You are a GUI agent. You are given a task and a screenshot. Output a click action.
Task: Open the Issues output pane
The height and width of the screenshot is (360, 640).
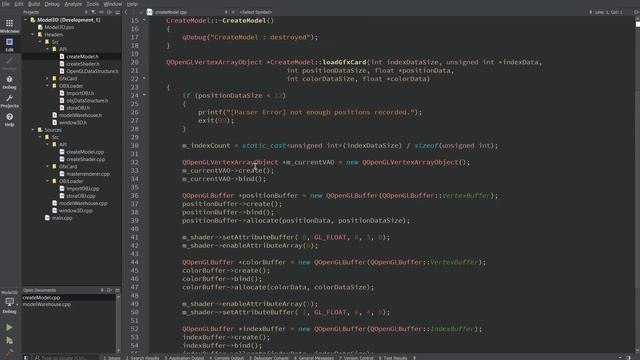coord(112,358)
